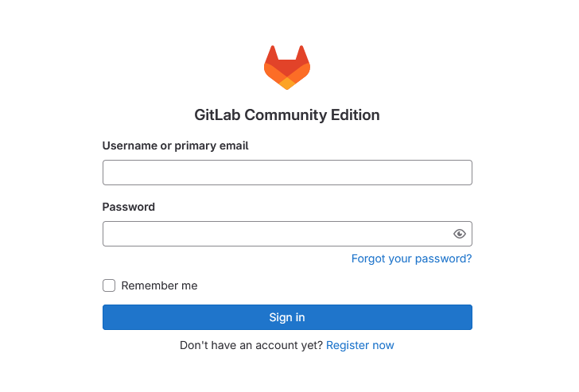Click the Remember me label text

tap(159, 285)
